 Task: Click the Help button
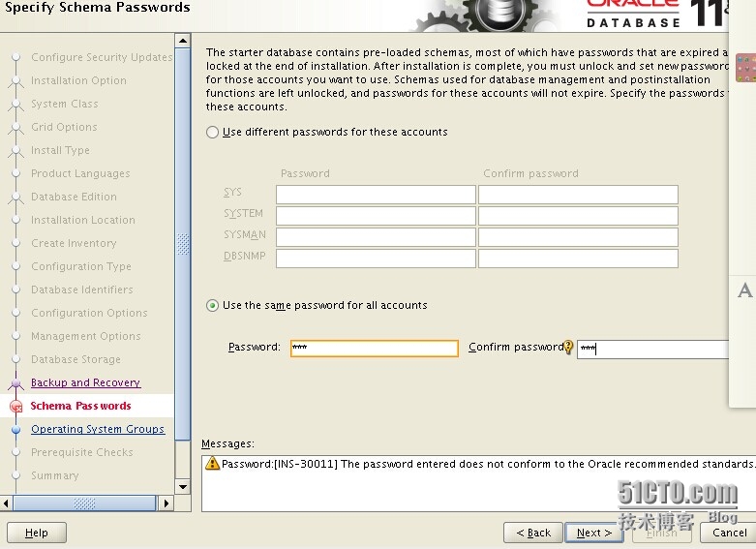(37, 533)
